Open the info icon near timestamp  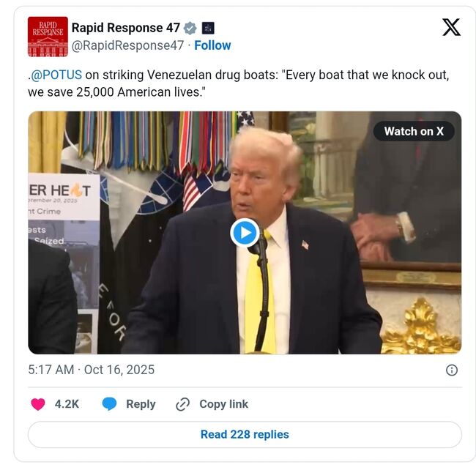coord(451,370)
